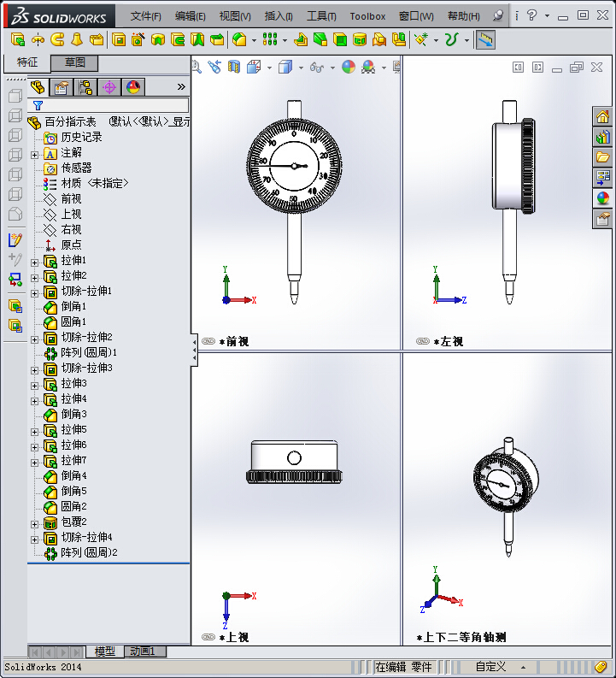Open SolidWorks Resources in the task pane
616x678 pixels.
(x=602, y=117)
